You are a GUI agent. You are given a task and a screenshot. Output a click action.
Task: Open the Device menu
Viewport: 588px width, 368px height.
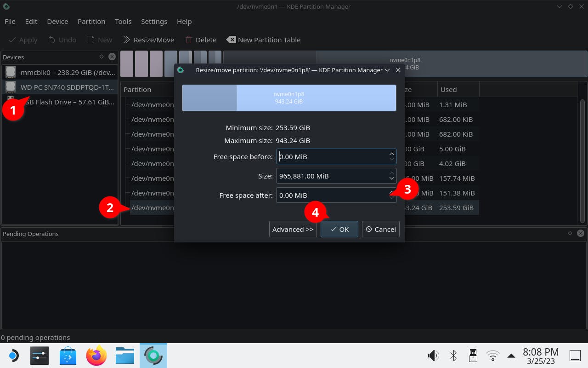57,22
